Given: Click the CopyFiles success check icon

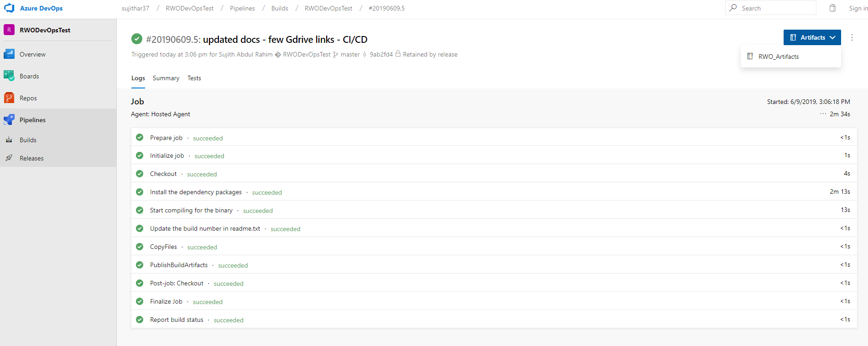Looking at the screenshot, I should [140, 247].
